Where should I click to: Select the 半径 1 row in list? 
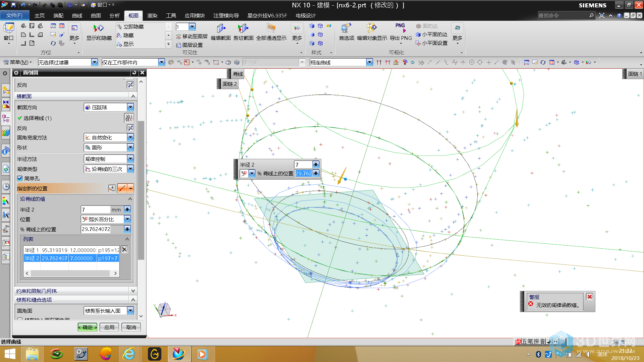pyautogui.click(x=71, y=250)
